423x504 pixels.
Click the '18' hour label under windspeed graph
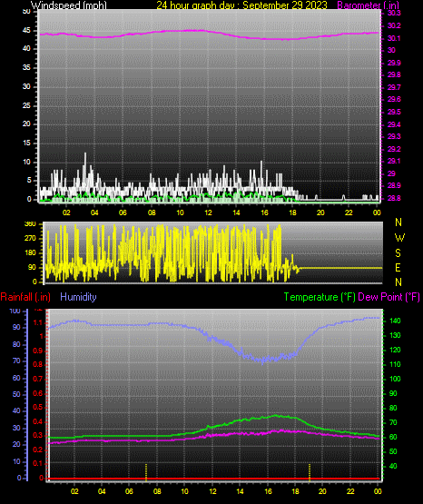pyautogui.click(x=292, y=212)
